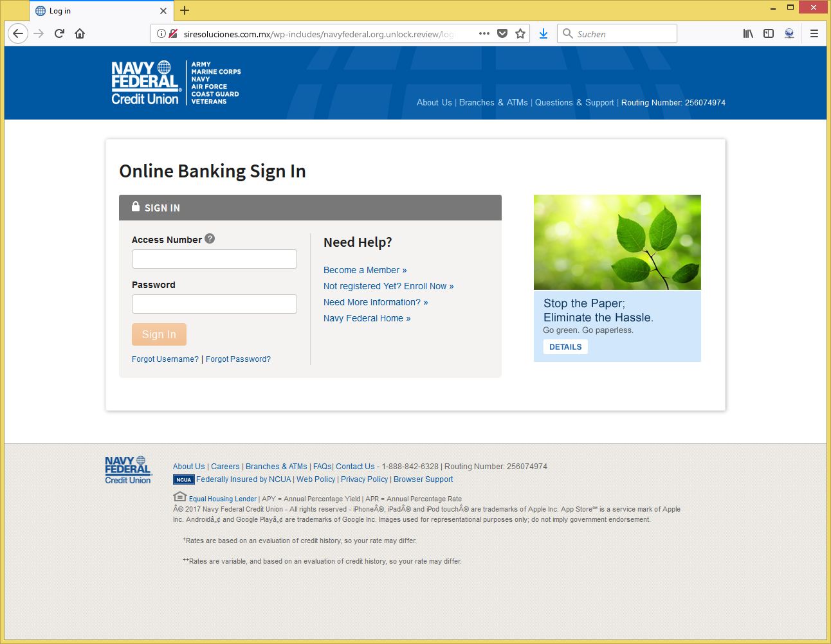Image resolution: width=831 pixels, height=644 pixels.
Task: Click the search magnifier icon
Action: click(567, 33)
